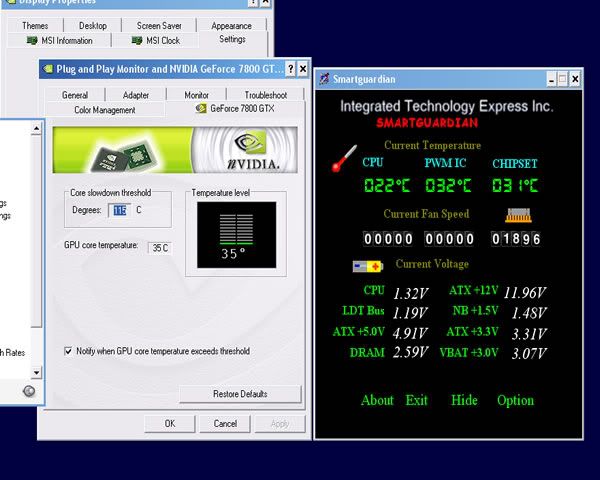Click the middle 00000 fan speed counter
The image size is (600, 480).
(450, 239)
